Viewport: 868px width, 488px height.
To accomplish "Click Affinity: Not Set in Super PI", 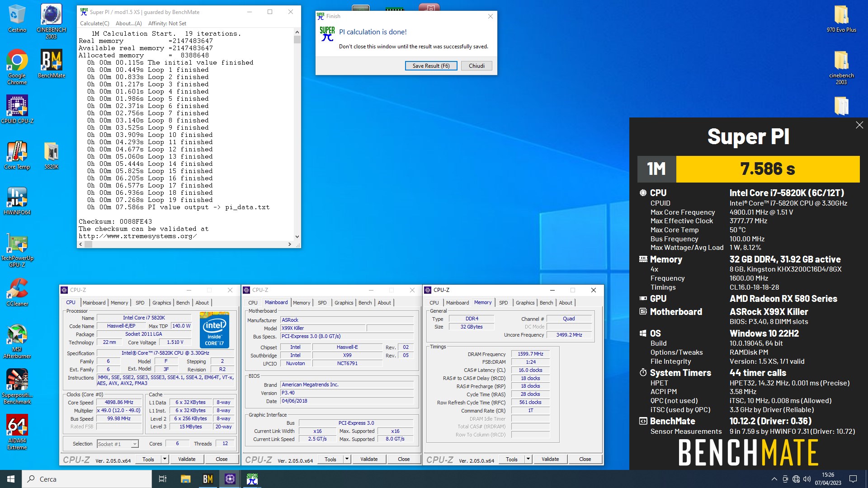I will (x=167, y=23).
